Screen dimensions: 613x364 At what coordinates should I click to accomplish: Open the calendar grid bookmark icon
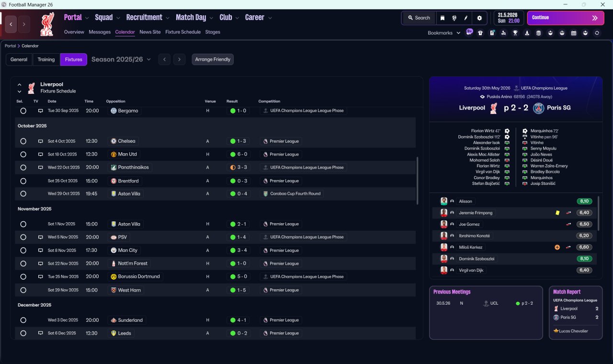[574, 33]
